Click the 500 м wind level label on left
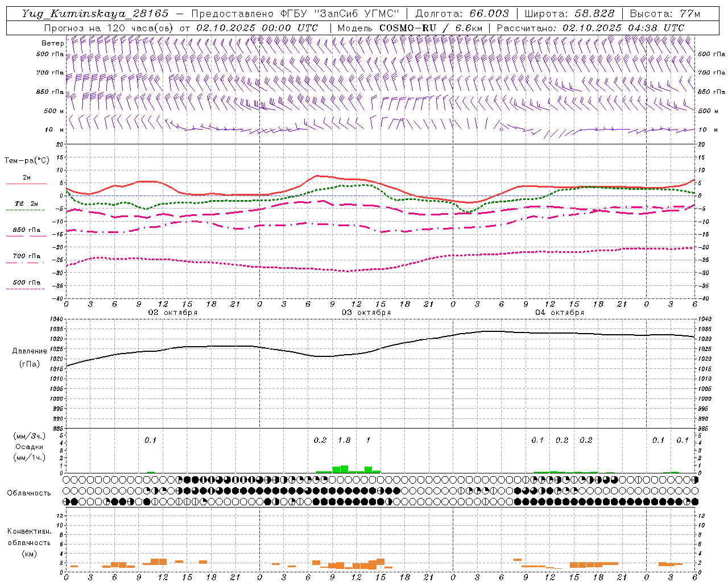The image size is (728, 582). point(55,111)
